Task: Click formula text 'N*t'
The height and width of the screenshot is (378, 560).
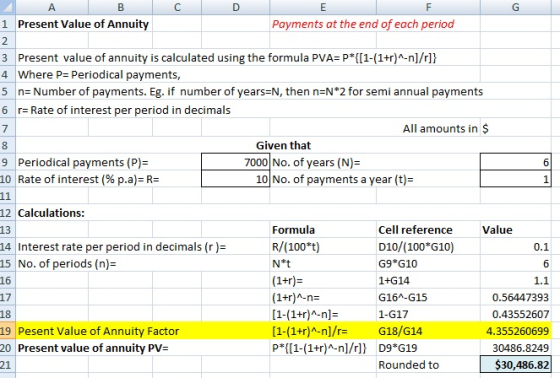Action: click(281, 264)
